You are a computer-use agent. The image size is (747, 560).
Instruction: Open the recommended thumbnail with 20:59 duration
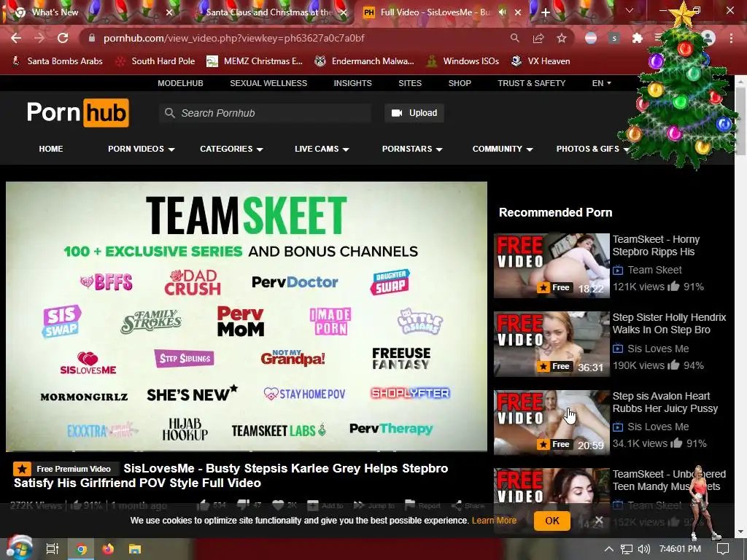[551, 422]
